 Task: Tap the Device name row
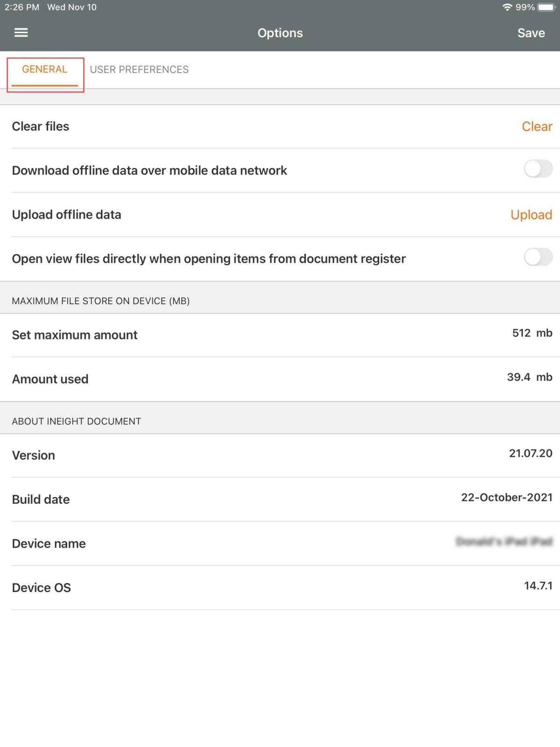point(280,543)
